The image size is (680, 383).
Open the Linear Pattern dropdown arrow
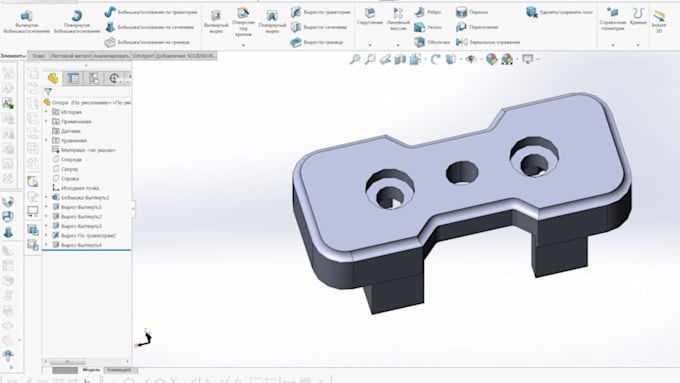[x=398, y=45]
